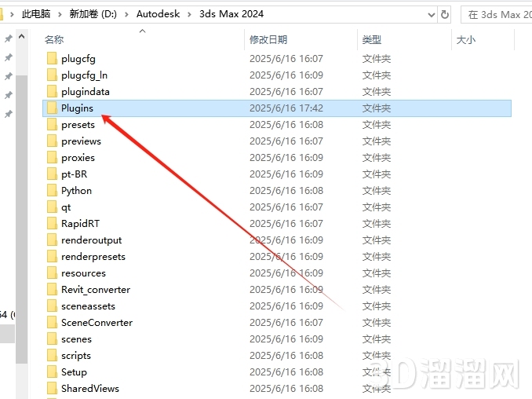The width and height of the screenshot is (532, 399).
Task: Click the scripts folder icon
Action: pos(52,356)
